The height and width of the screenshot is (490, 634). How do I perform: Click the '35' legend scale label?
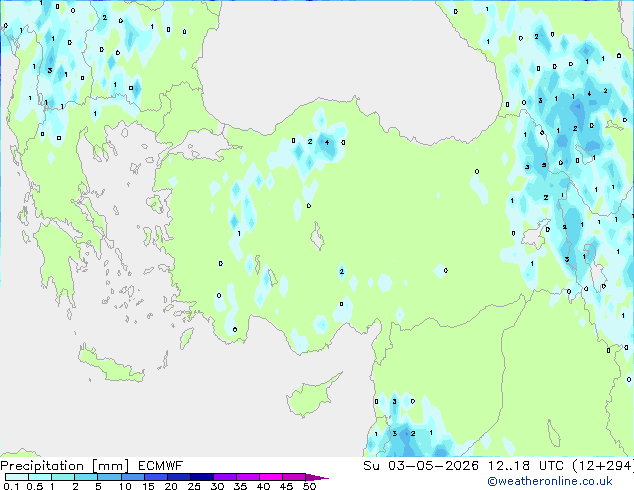tap(240, 486)
